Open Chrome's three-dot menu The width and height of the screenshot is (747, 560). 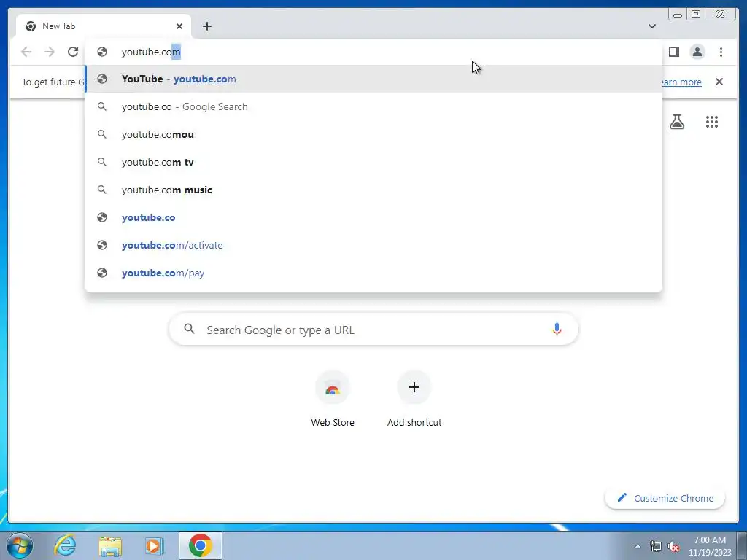coord(721,52)
